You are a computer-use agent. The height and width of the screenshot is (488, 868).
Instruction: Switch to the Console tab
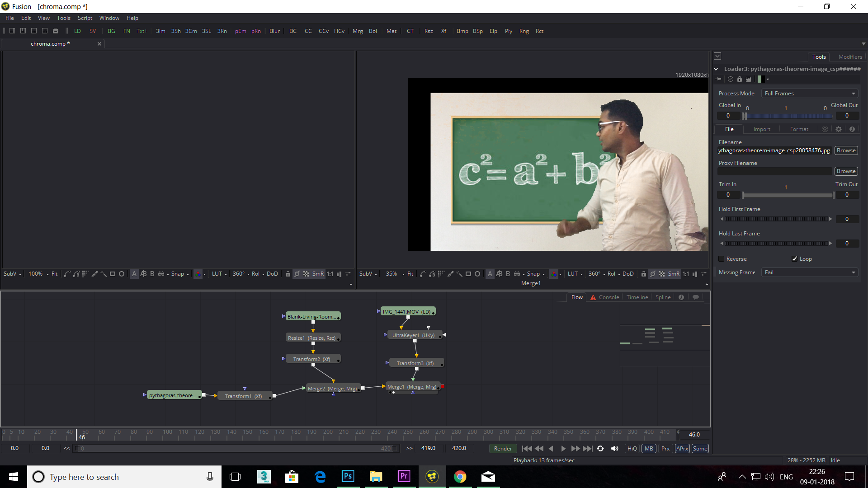coord(609,297)
